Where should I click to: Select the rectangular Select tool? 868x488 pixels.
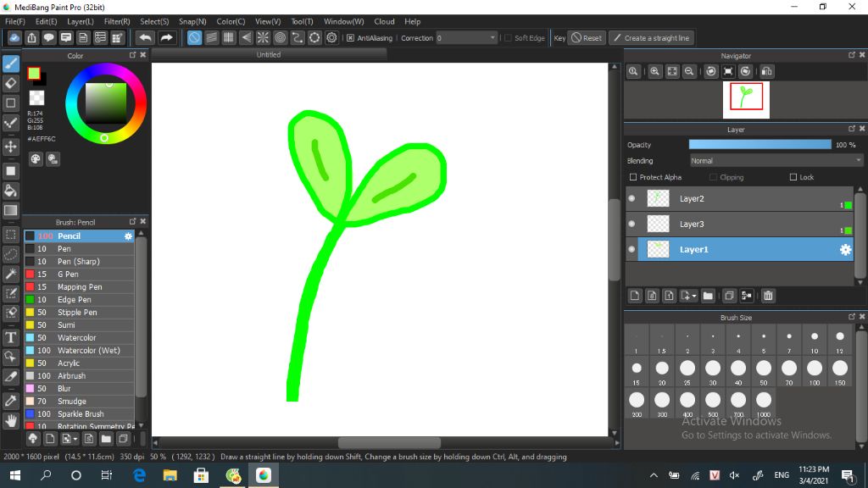click(10, 235)
